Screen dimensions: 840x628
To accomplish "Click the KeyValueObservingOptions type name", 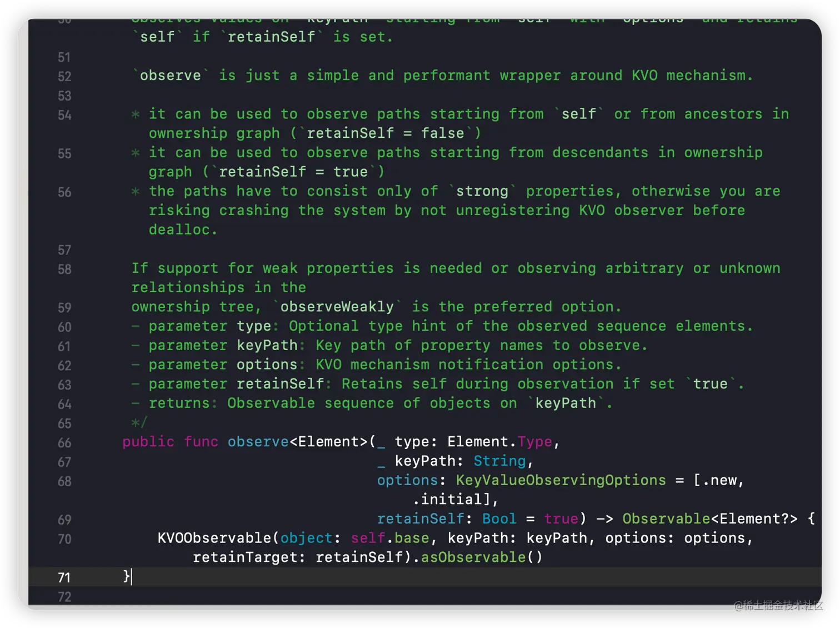I will pyautogui.click(x=561, y=480).
